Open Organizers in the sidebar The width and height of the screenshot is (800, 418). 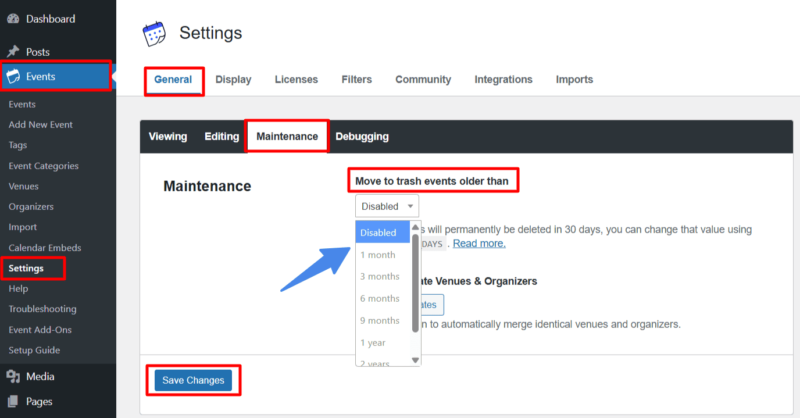tap(31, 207)
